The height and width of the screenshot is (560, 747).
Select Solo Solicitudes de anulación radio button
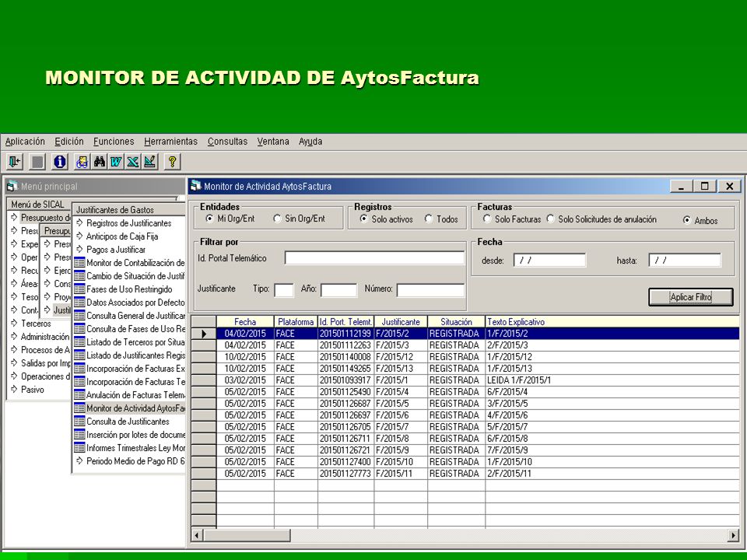(551, 219)
